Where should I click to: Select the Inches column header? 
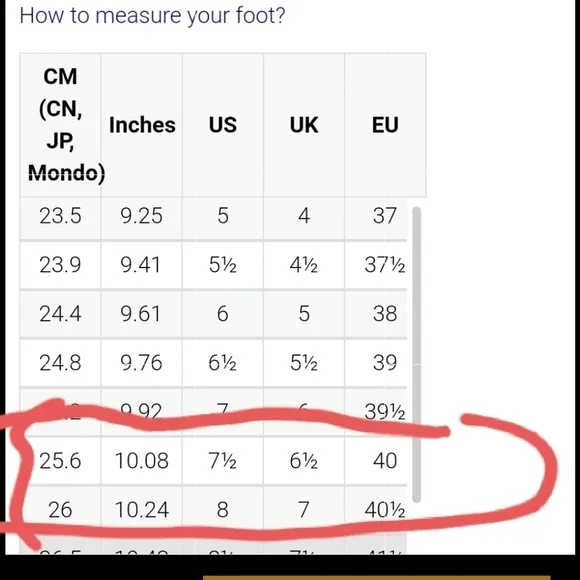point(142,125)
